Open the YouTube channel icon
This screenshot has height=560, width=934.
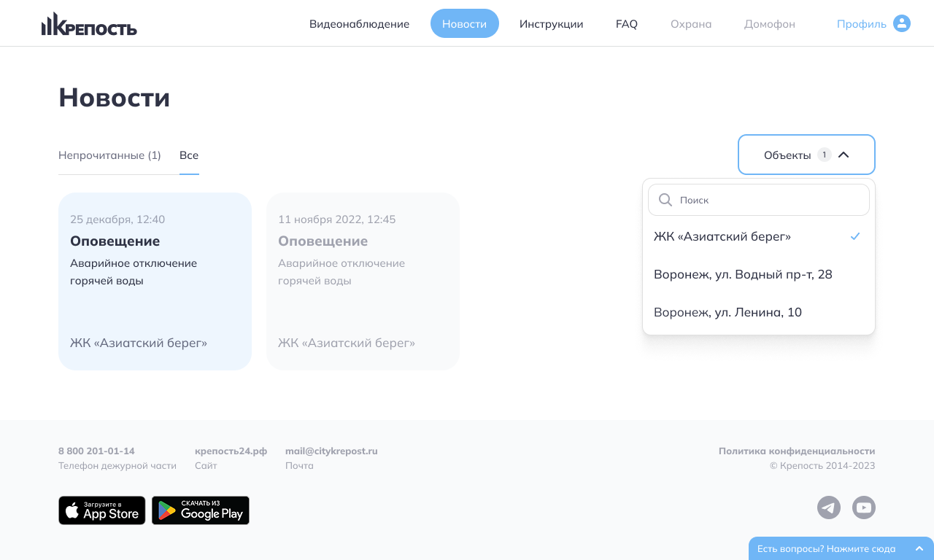(x=864, y=507)
